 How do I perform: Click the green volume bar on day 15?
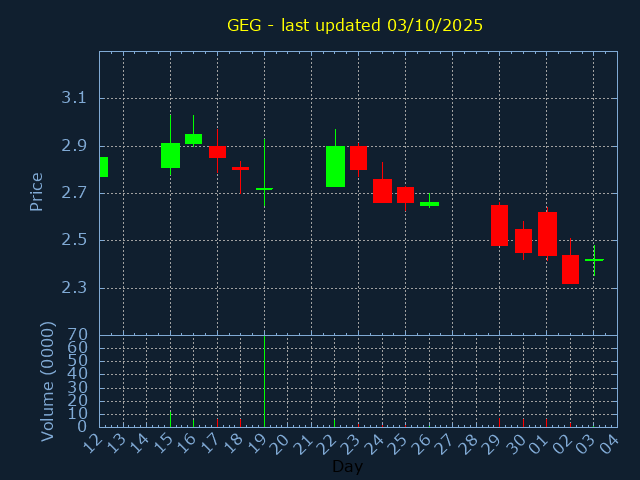[x=170, y=419]
